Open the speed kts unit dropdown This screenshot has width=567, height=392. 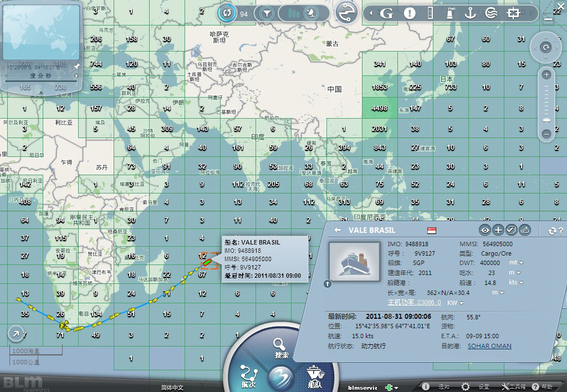[x=517, y=282]
